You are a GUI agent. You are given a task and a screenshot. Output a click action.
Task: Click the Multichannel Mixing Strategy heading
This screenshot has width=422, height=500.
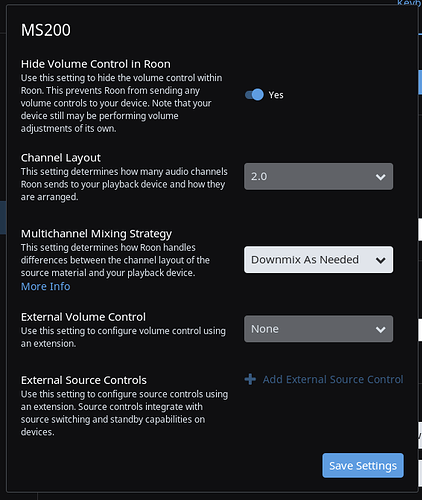pyautogui.click(x=96, y=234)
